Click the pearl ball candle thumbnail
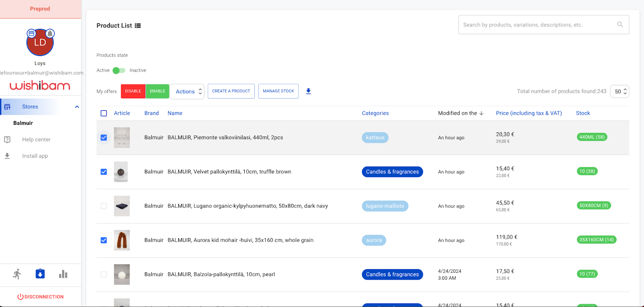This screenshot has height=307, width=644. point(122,274)
